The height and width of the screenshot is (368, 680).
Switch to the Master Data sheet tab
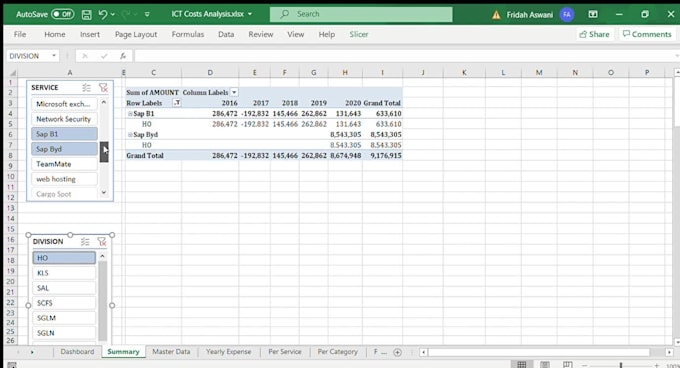pos(171,352)
